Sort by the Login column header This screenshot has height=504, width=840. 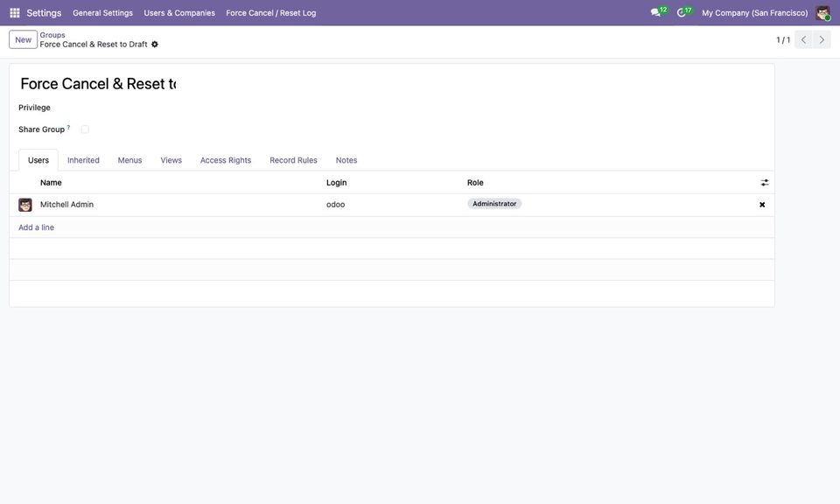tap(336, 183)
